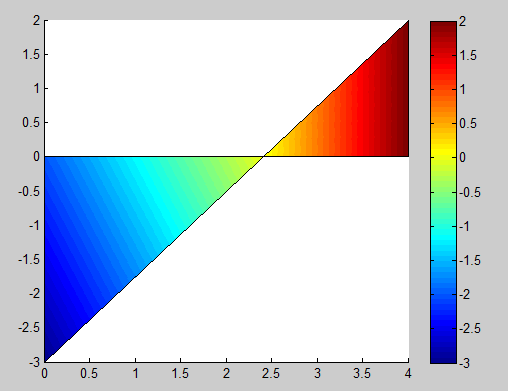Click the y-axis tick label 1.5
Screen dimensions: 508x391
[31, 54]
